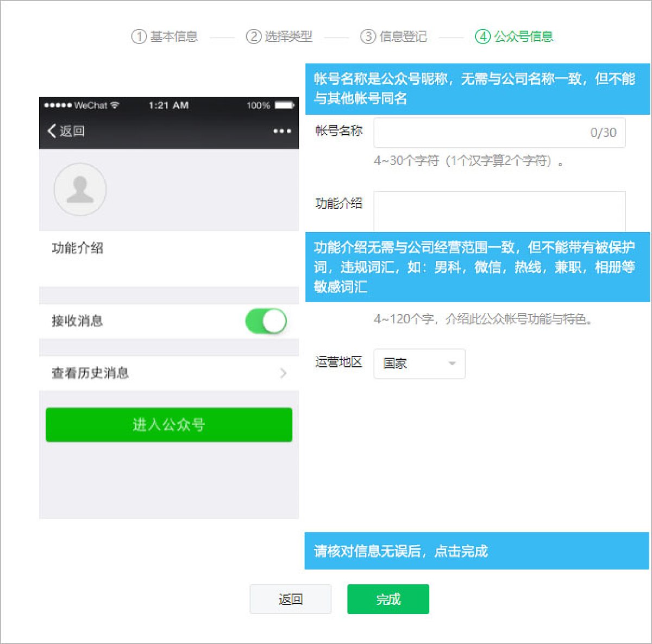Toggle the 接收消息 switch off
The height and width of the screenshot is (644, 652).
coord(266,321)
